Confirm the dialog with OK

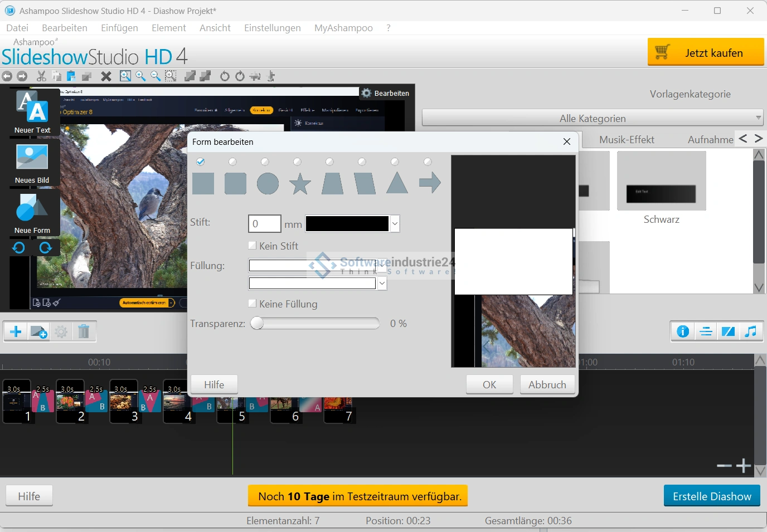pyautogui.click(x=489, y=384)
